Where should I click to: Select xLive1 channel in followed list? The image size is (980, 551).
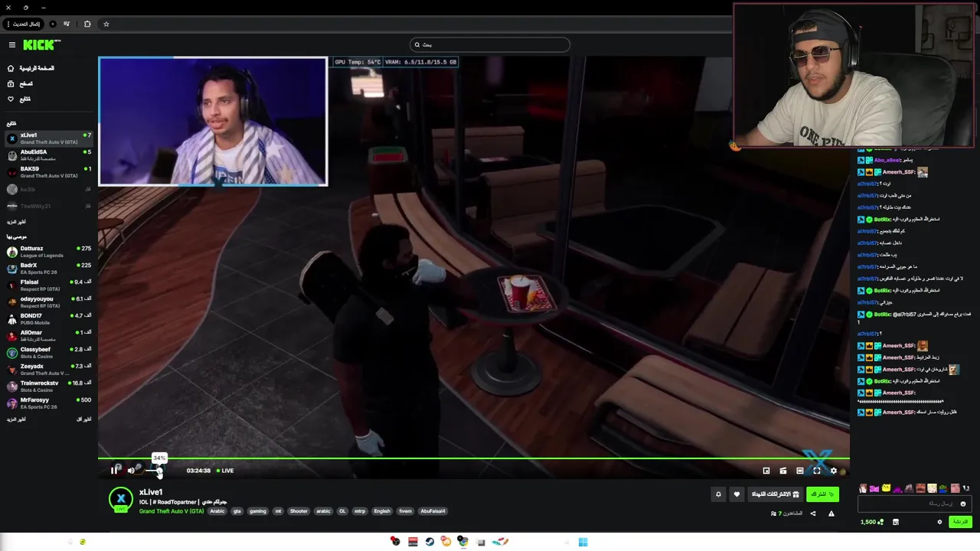(49, 139)
